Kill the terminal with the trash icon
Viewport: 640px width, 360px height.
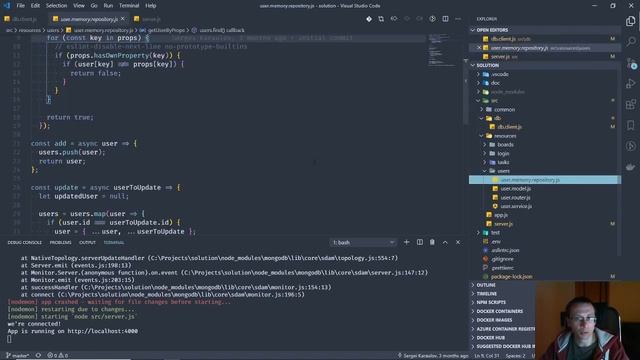432,242
